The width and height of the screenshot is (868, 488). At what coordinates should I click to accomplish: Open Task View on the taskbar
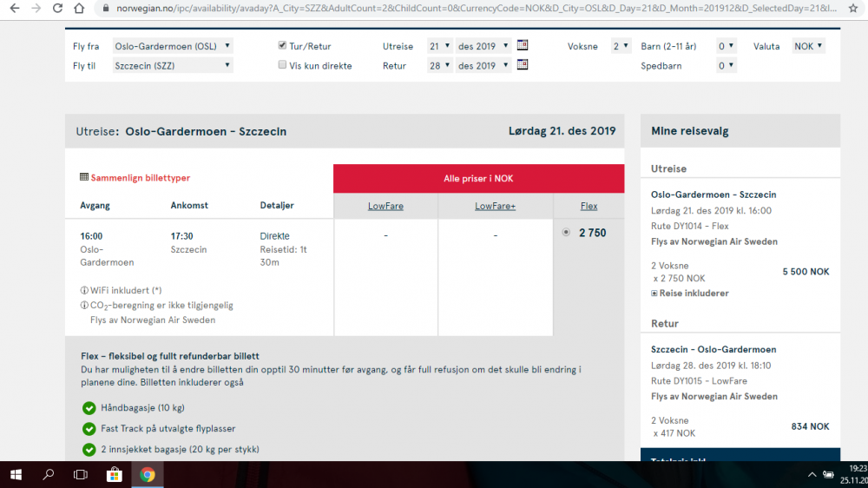point(81,475)
